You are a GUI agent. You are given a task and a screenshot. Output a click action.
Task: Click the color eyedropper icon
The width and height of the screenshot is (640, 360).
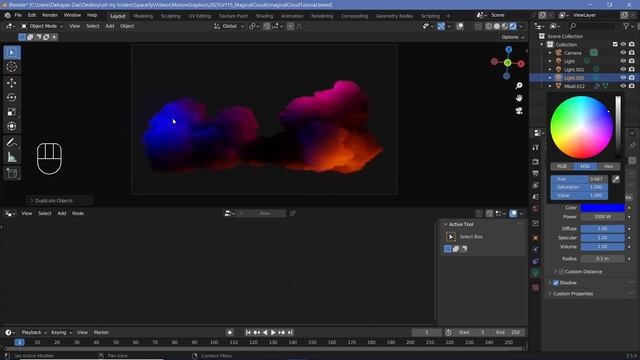pyautogui.click(x=616, y=179)
